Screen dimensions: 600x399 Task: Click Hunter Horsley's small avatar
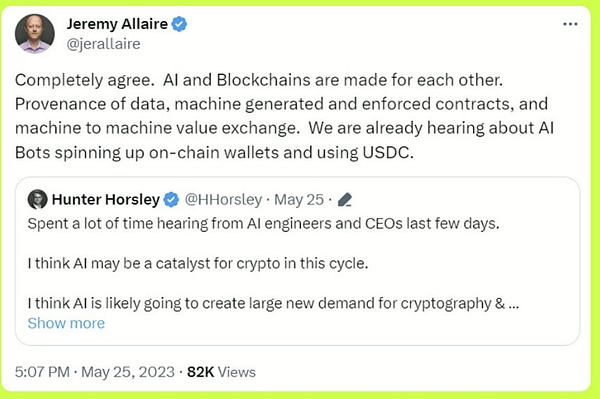(x=38, y=199)
